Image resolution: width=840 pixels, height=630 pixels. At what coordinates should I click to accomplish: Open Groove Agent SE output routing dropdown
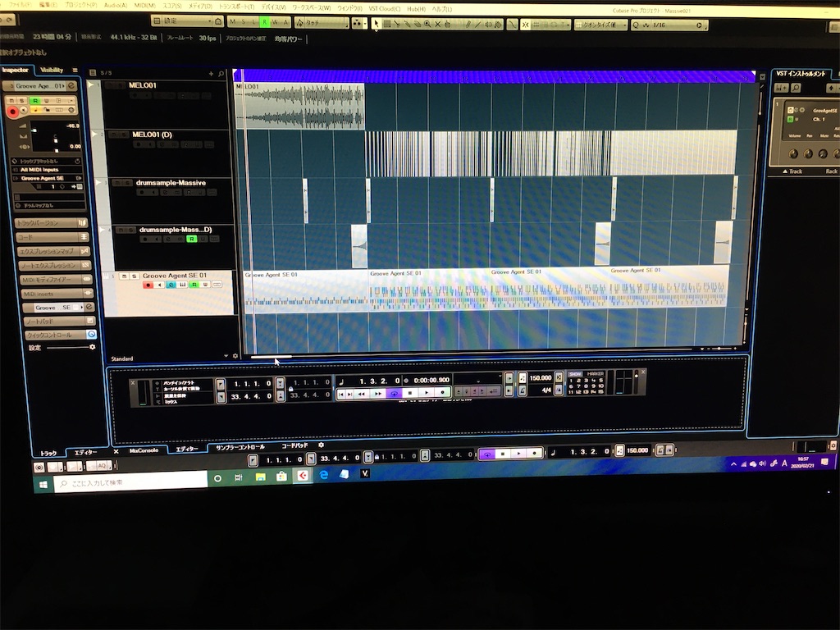(47, 178)
